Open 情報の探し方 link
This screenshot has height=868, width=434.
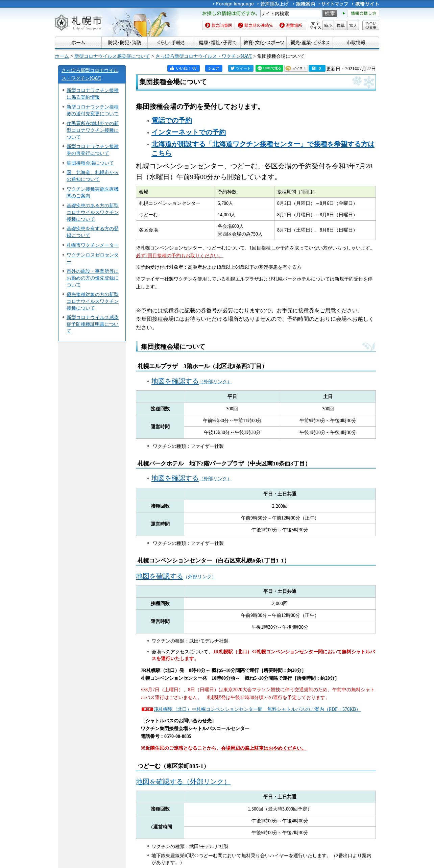click(x=363, y=14)
